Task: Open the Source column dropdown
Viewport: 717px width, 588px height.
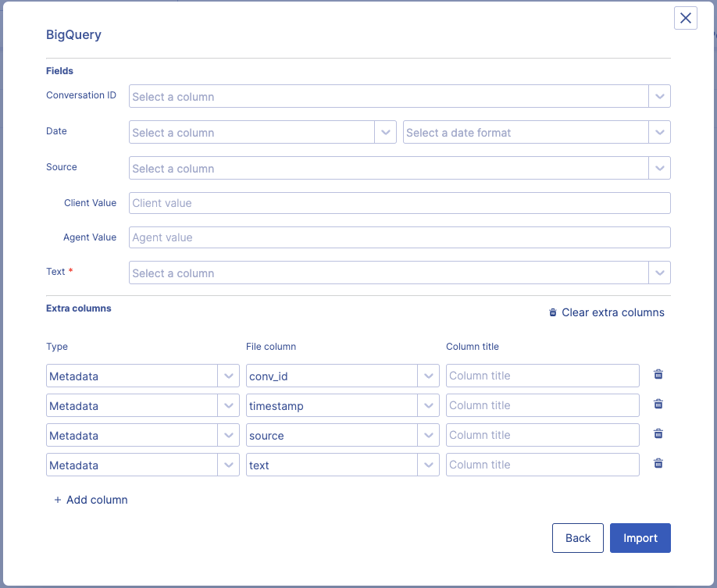Action: coord(399,169)
